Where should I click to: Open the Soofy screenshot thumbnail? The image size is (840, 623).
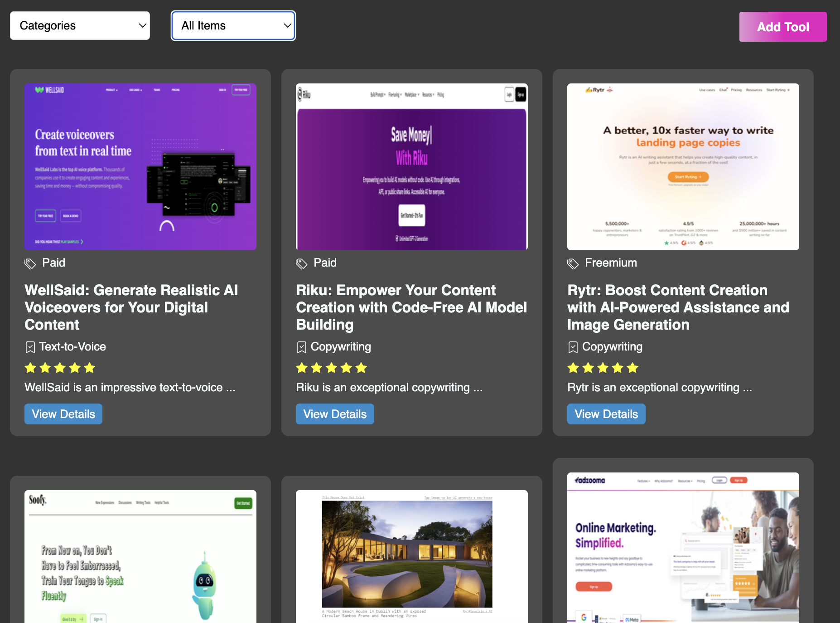click(x=140, y=556)
